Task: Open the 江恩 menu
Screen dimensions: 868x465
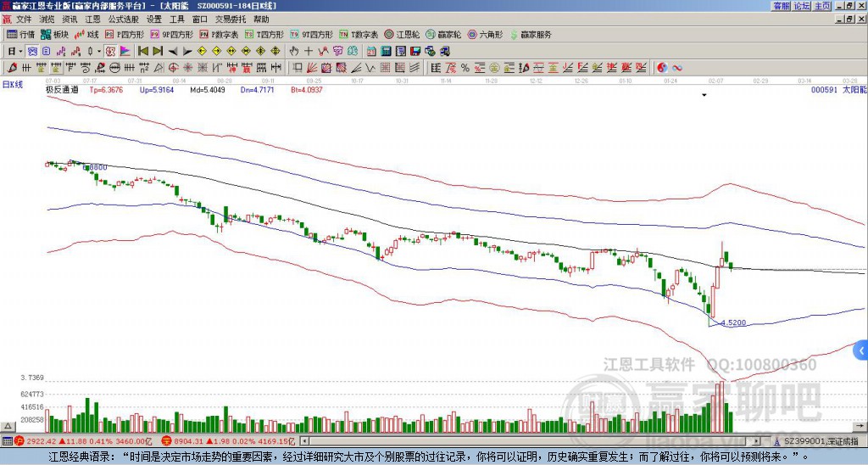Action: [x=92, y=20]
